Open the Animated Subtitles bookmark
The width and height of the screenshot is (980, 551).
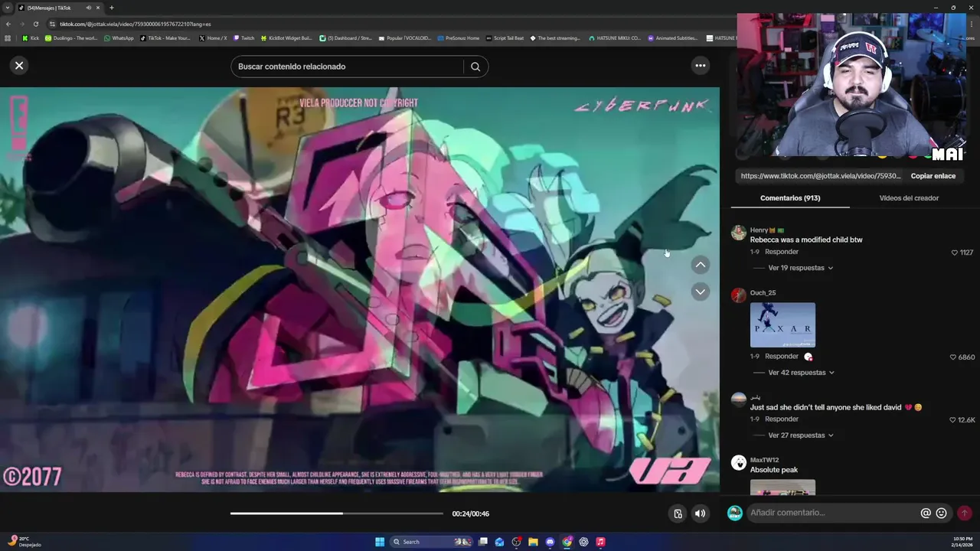coord(673,38)
